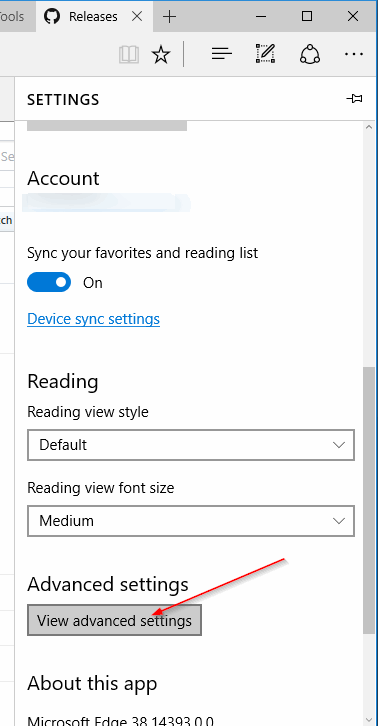This screenshot has width=378, height=726.
Task: Click scroll up arrow in Settings pane
Action: (x=369, y=127)
